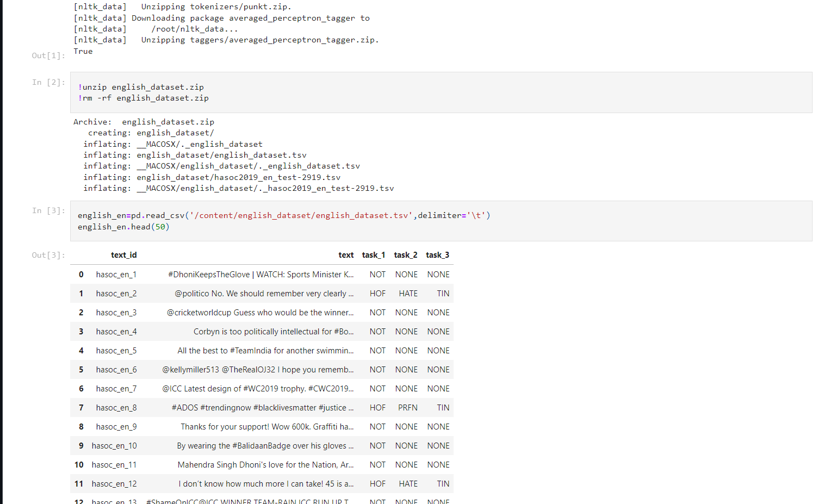Image resolution: width=824 pixels, height=504 pixels.
Task: Select cell hasoc_en_2
Action: coord(116,294)
